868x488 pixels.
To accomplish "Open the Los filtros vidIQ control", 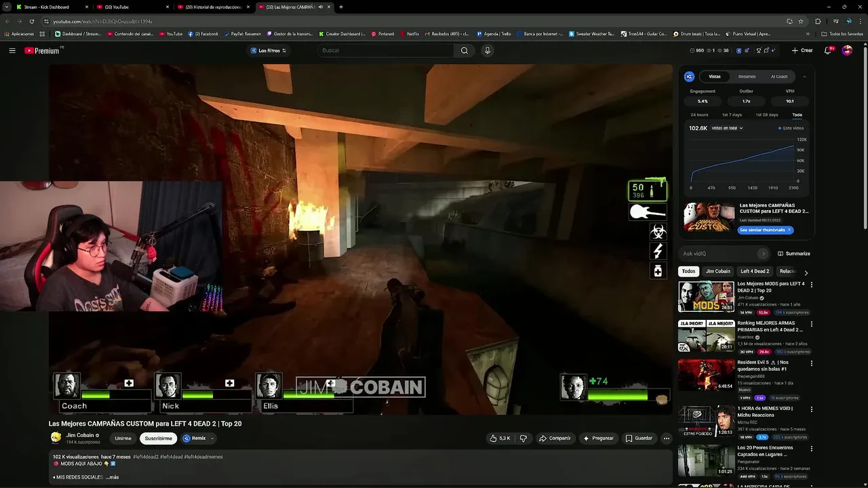I will (269, 50).
